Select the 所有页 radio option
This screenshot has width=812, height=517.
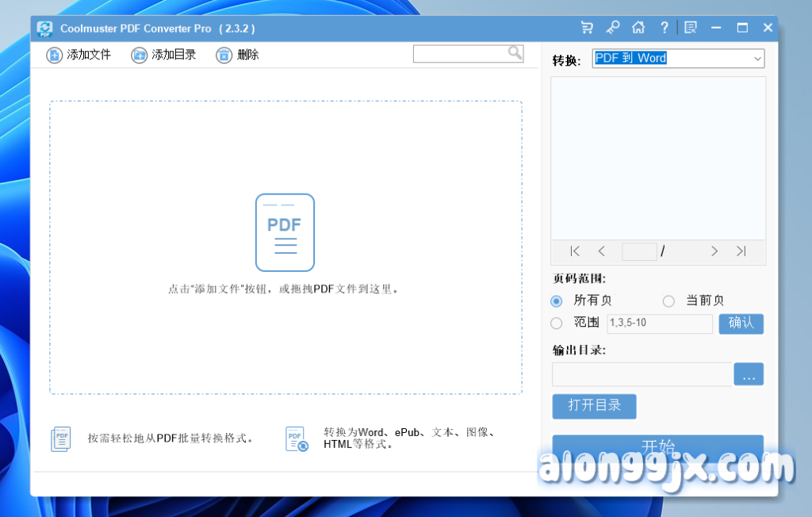coord(557,301)
